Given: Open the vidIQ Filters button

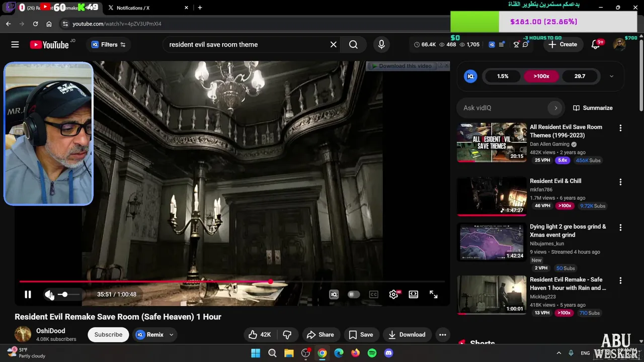Looking at the screenshot, I should coord(108,44).
